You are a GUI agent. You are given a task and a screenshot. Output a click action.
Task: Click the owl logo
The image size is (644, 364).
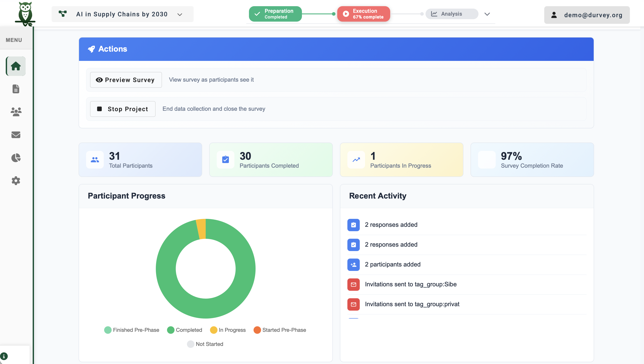[x=25, y=14]
